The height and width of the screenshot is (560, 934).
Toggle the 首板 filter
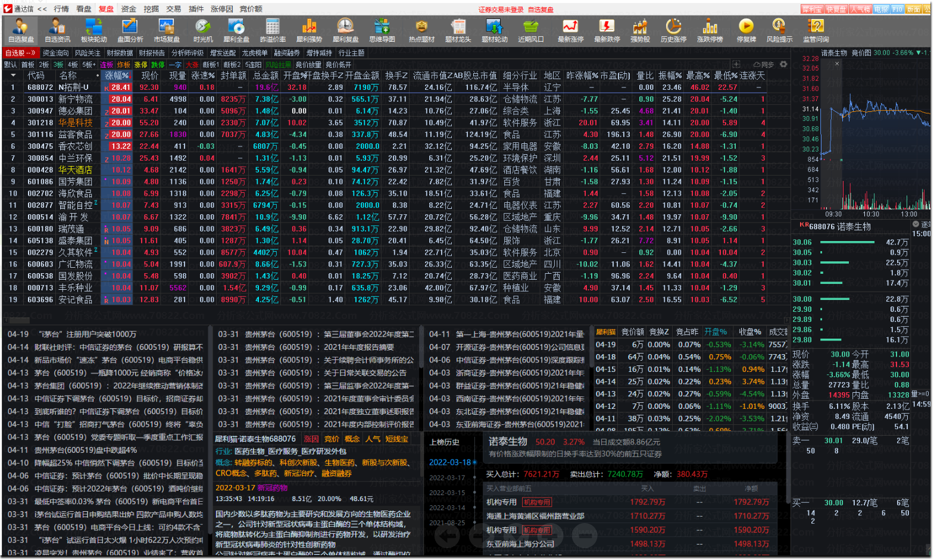(x=28, y=64)
